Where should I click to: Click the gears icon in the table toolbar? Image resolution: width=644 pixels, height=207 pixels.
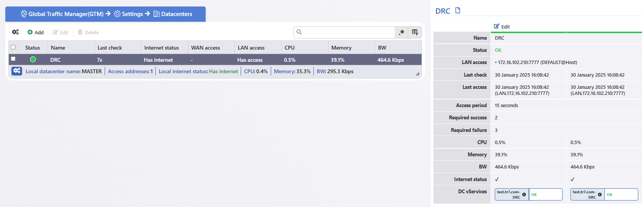15,32
